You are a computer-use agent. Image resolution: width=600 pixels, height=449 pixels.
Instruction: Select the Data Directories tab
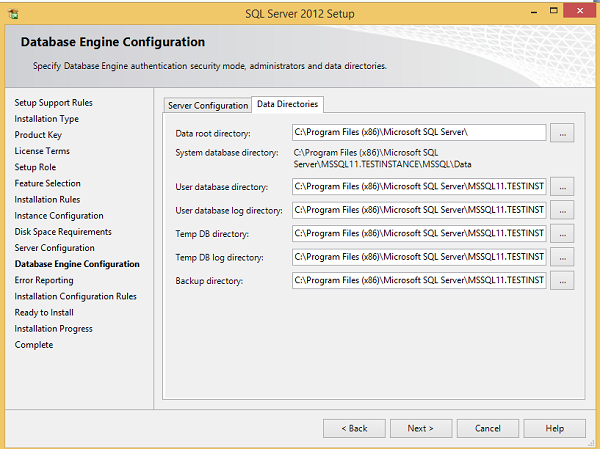[288, 104]
